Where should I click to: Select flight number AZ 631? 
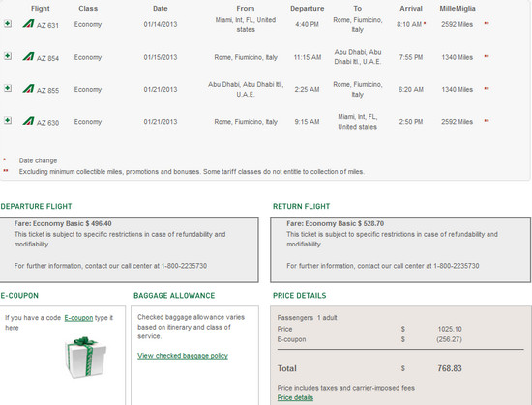tap(47, 25)
